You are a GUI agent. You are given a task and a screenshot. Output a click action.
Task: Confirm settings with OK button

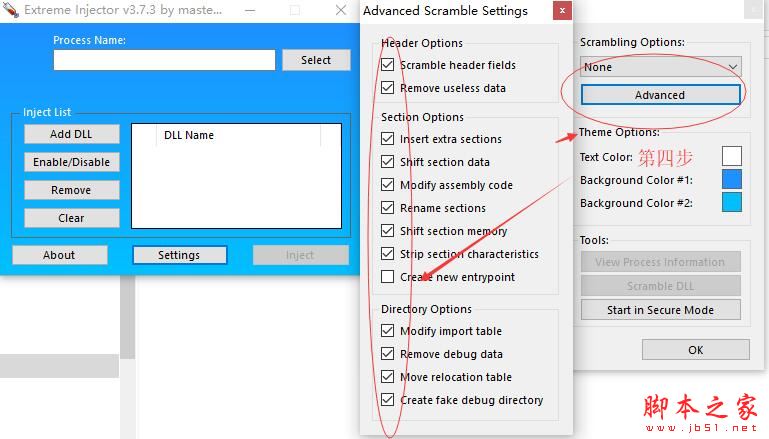tap(695, 350)
